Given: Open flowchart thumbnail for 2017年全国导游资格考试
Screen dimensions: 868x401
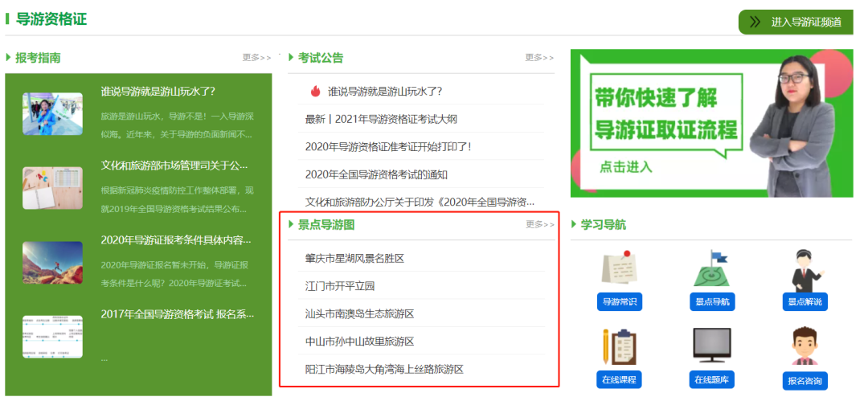Looking at the screenshot, I should coord(52,337).
